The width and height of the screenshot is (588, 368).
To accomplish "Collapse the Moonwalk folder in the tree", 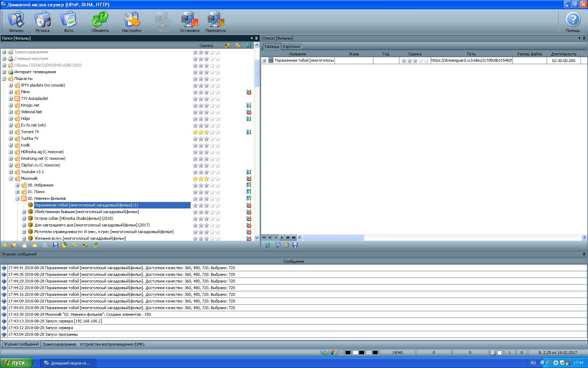I will 10,178.
